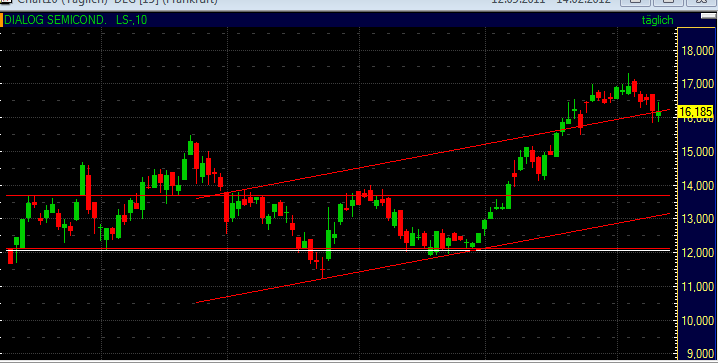Click the täglich interval label

coord(657,20)
